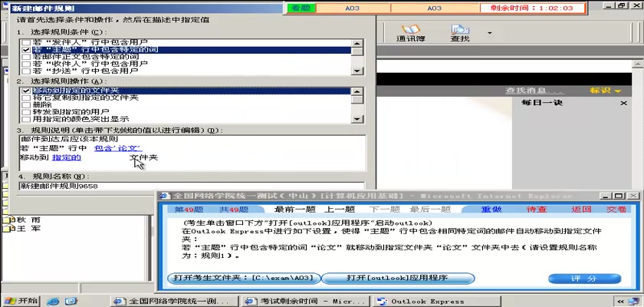Screen dimensions: 644x307
Task: Open the 标识 dropdown in Outlook Express
Action: pyautogui.click(x=606, y=91)
